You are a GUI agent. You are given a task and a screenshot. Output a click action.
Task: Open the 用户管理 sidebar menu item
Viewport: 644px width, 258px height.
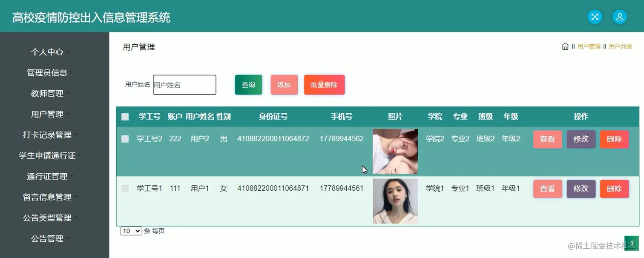coord(47,114)
